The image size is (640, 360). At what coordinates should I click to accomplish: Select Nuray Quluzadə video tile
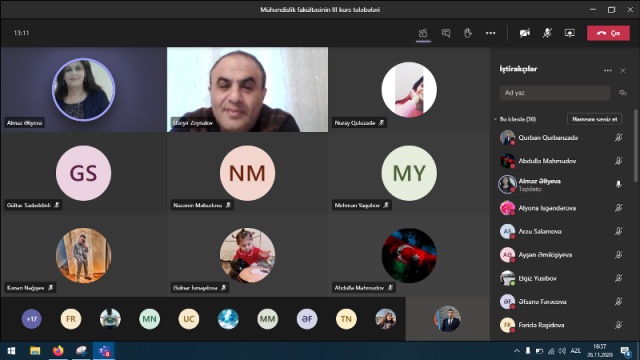pyautogui.click(x=409, y=89)
